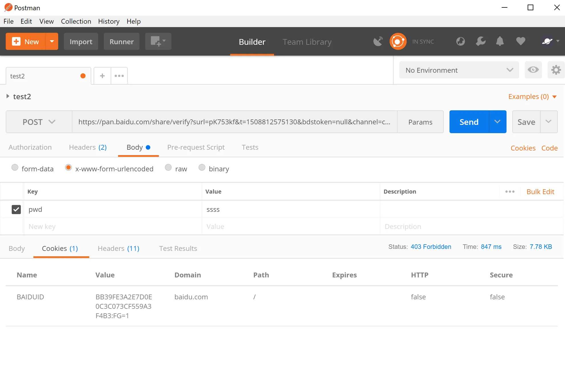
Task: Select the form-data radio button
Action: coord(15,168)
